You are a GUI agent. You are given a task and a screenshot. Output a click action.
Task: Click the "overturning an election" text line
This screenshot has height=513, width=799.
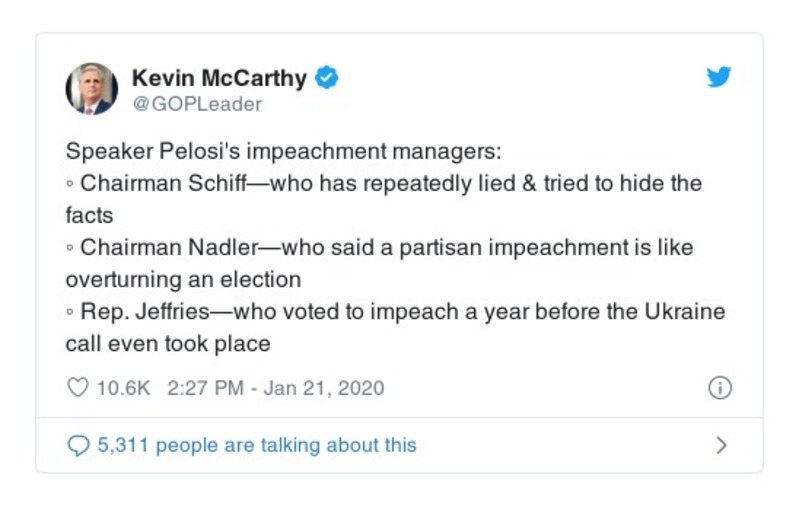tap(183, 278)
